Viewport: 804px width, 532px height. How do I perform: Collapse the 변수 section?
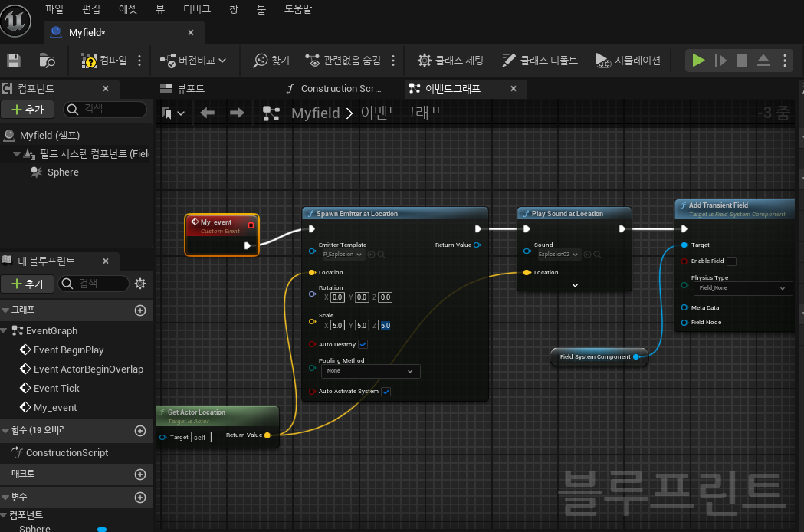(x=5, y=497)
